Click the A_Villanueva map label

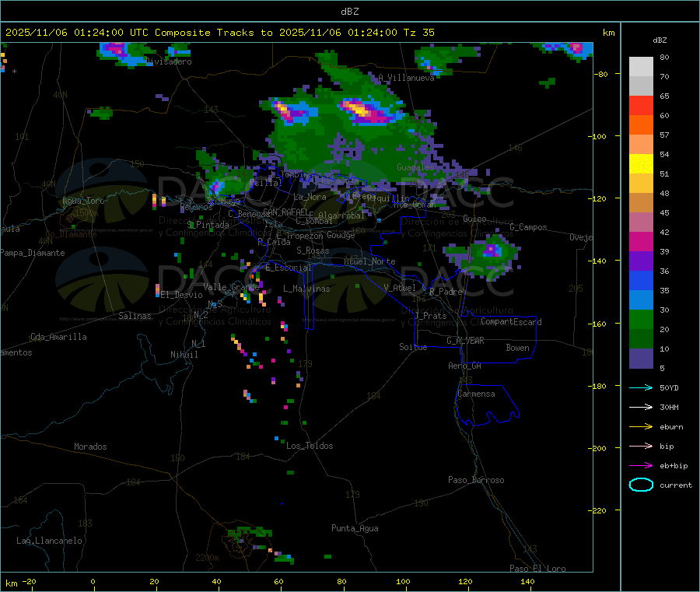406,78
